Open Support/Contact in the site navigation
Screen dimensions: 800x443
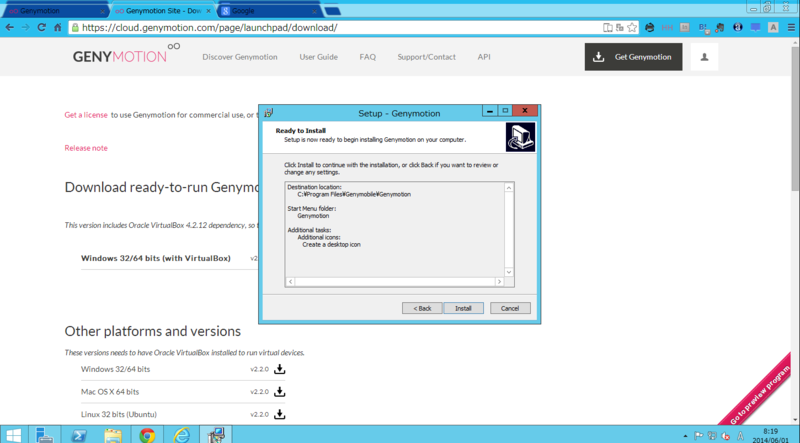point(427,57)
